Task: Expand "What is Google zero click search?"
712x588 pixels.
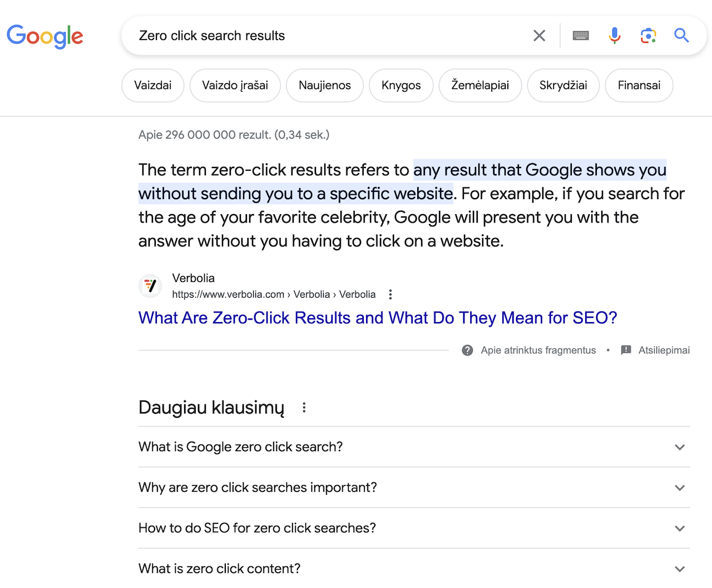Action: coord(679,447)
